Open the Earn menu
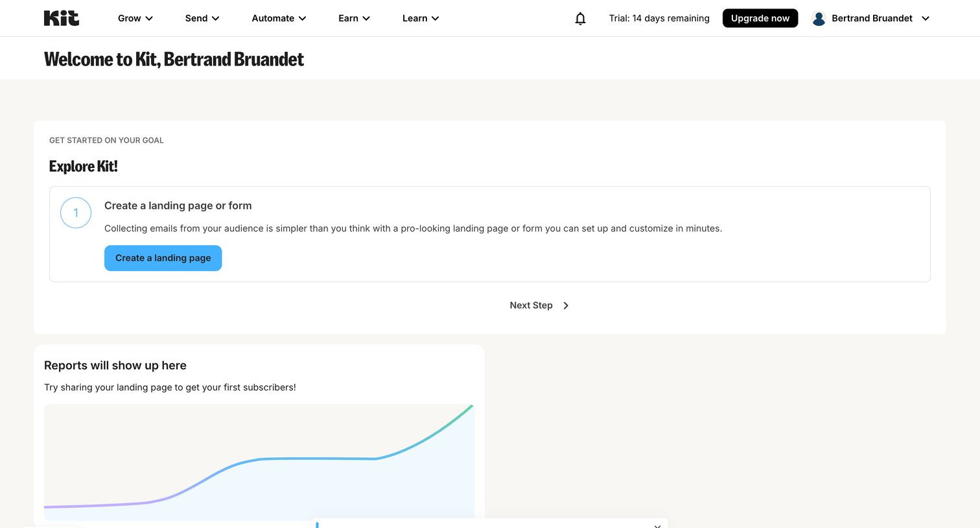The height and width of the screenshot is (528, 980). tap(354, 18)
